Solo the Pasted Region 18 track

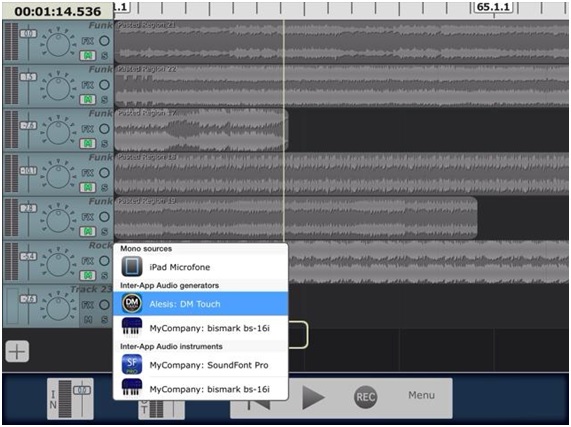[105, 188]
